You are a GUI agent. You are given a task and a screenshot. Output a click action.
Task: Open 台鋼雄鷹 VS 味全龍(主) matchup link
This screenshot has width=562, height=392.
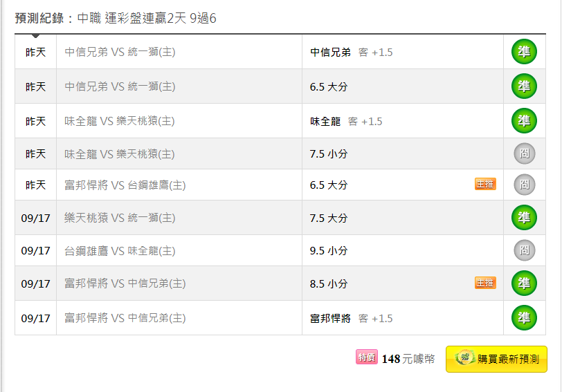pos(120,250)
